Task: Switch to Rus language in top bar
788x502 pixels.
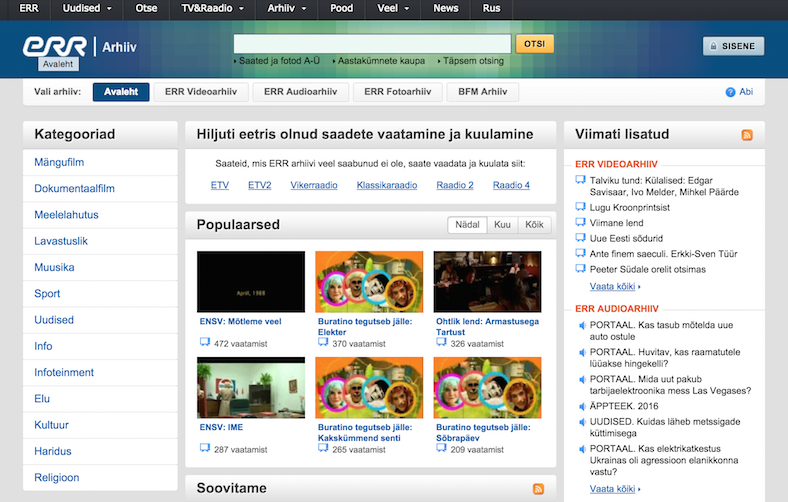Action: pos(491,9)
